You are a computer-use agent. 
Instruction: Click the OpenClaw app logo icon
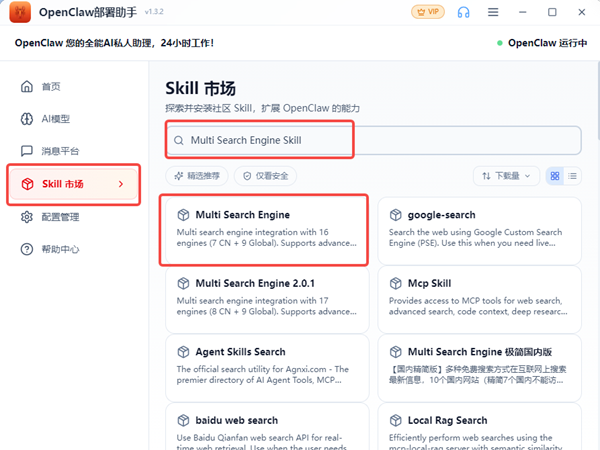[x=20, y=12]
